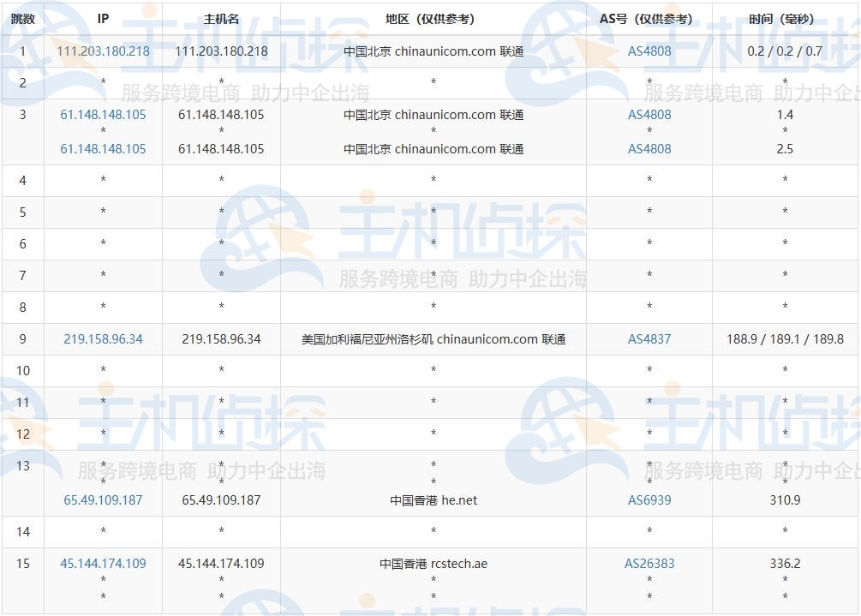Click the hostname cell 219.158.96.34 on hop 9
The width and height of the screenshot is (861, 616).
click(220, 339)
